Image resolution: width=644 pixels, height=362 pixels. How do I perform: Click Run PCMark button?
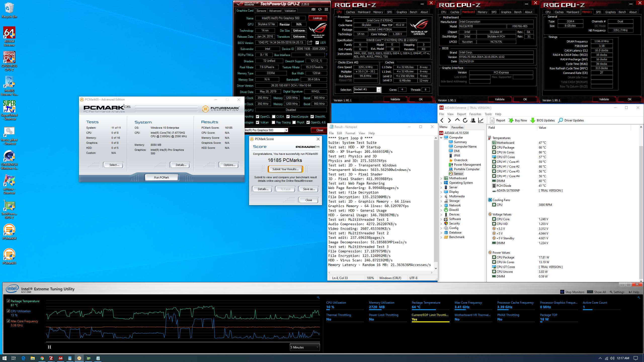[162, 177]
